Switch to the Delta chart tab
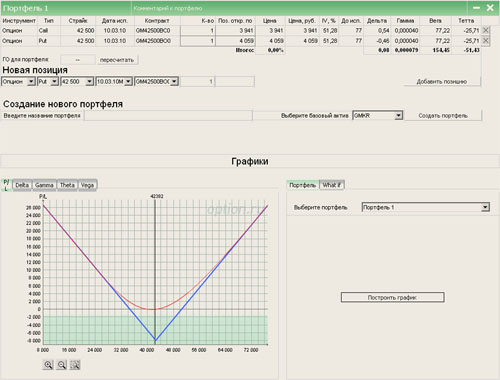Screen dimensions: 500x380 point(22,185)
